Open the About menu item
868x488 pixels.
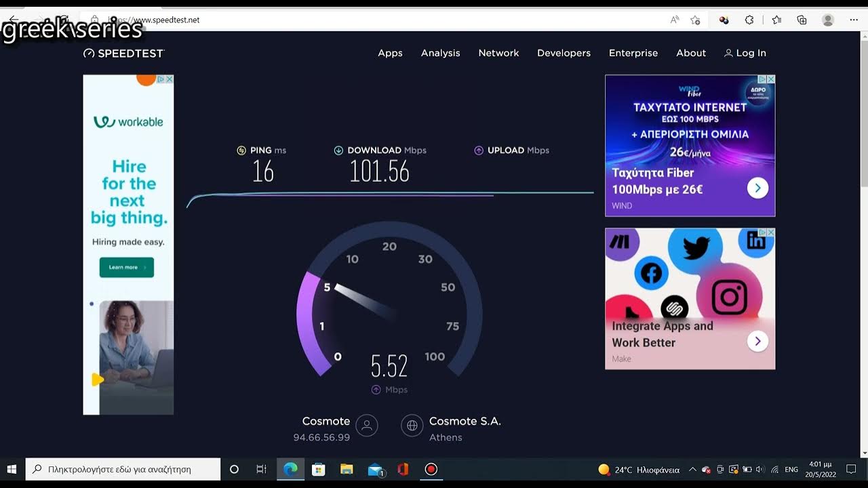pyautogui.click(x=691, y=53)
